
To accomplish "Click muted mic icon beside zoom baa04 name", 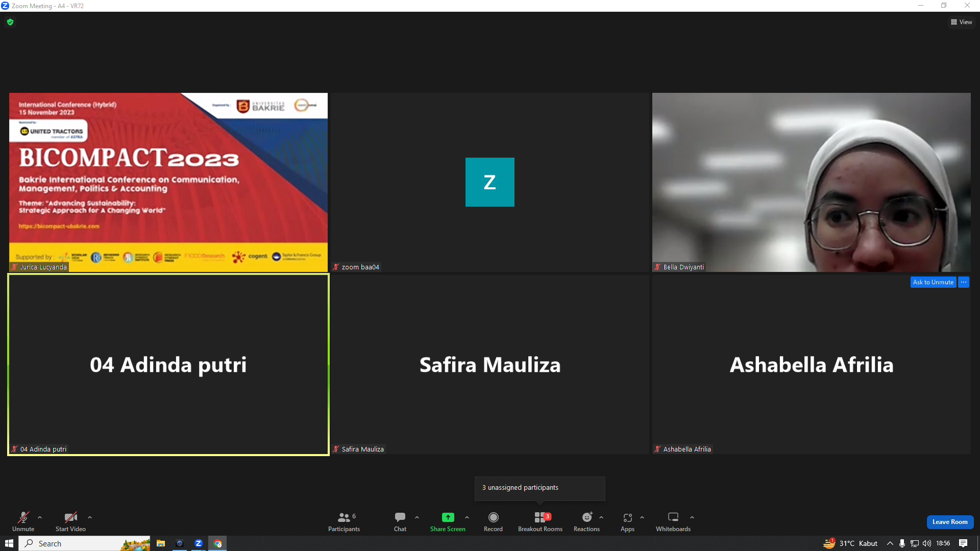I will (336, 267).
